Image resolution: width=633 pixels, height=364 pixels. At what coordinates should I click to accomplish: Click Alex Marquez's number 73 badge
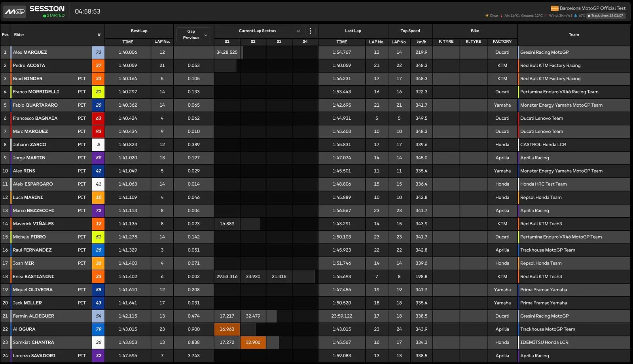pos(98,52)
